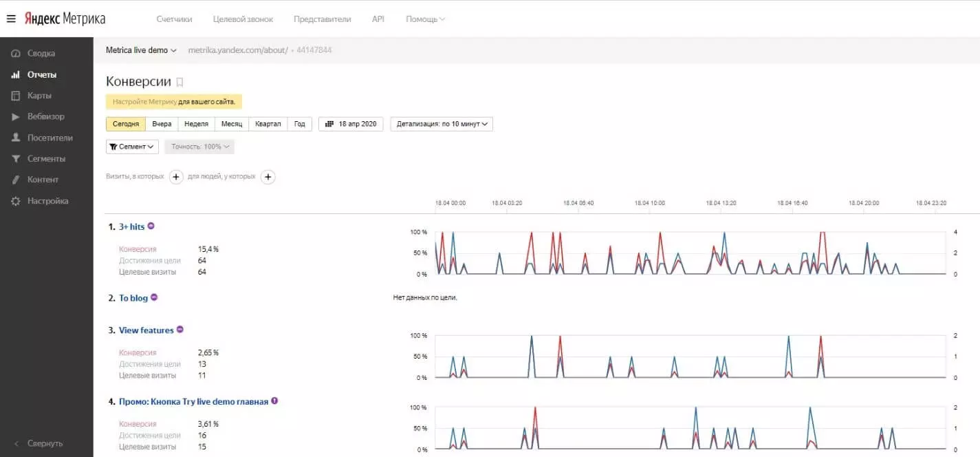980x457 pixels.
Task: Click the Настройте Метрику link
Action: click(144, 102)
